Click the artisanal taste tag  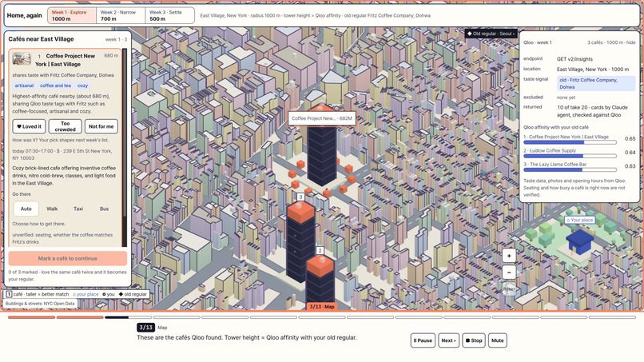coord(24,86)
